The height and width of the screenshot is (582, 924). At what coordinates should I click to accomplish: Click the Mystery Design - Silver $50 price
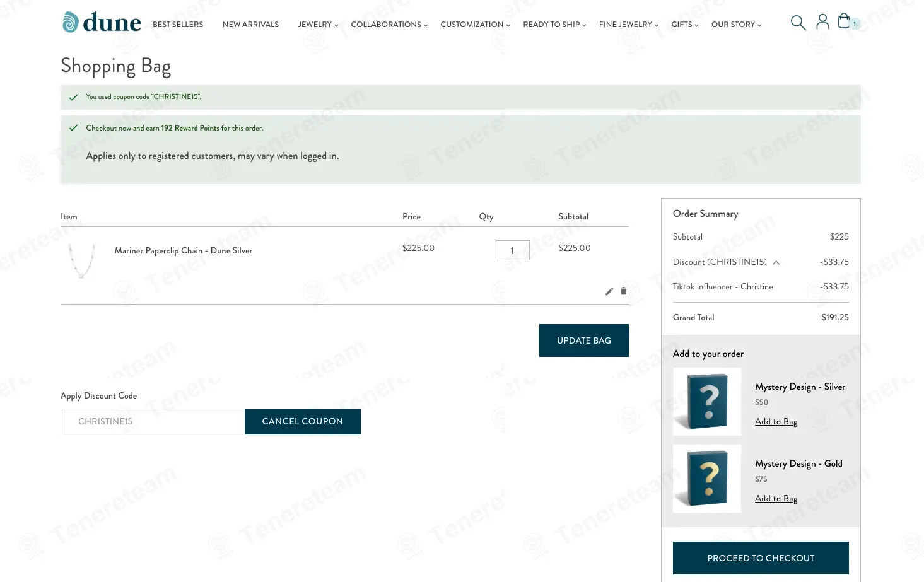[x=762, y=402]
